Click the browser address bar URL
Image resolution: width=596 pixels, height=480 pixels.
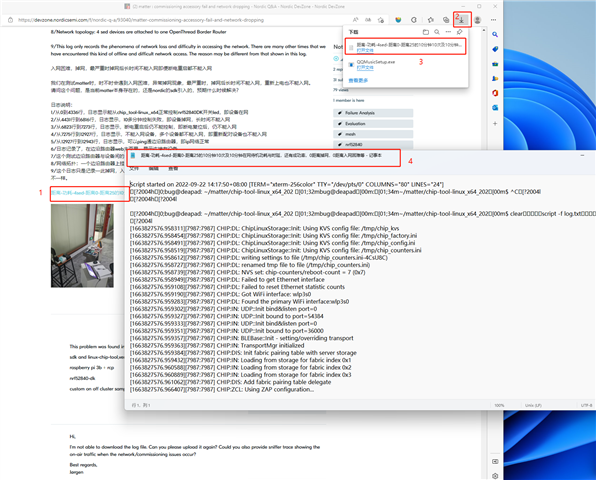(141, 20)
